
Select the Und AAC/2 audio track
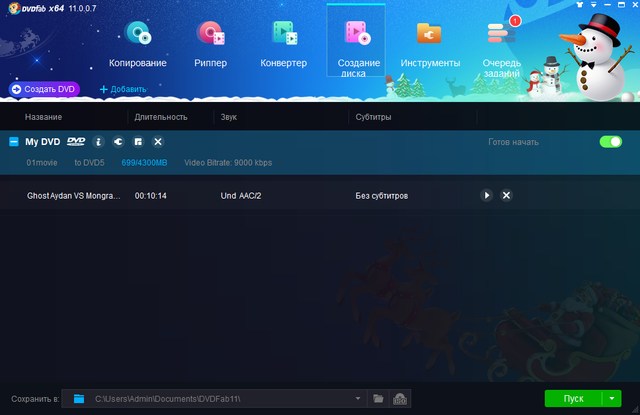(241, 196)
